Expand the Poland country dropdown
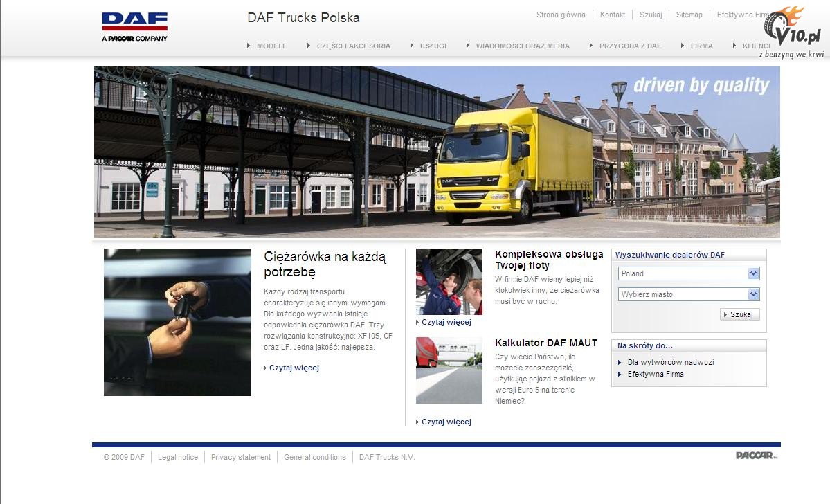Image resolution: width=830 pixels, height=504 pixels. 689,273
